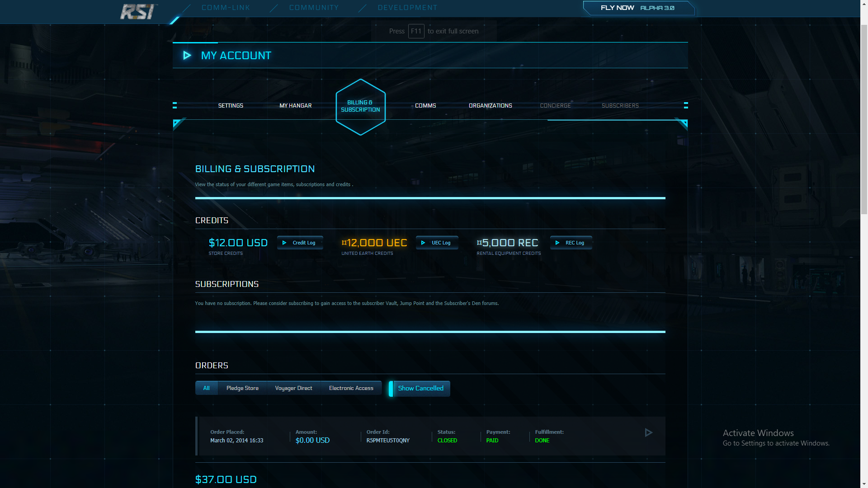Filter orders by Electronic Access

[x=351, y=388]
